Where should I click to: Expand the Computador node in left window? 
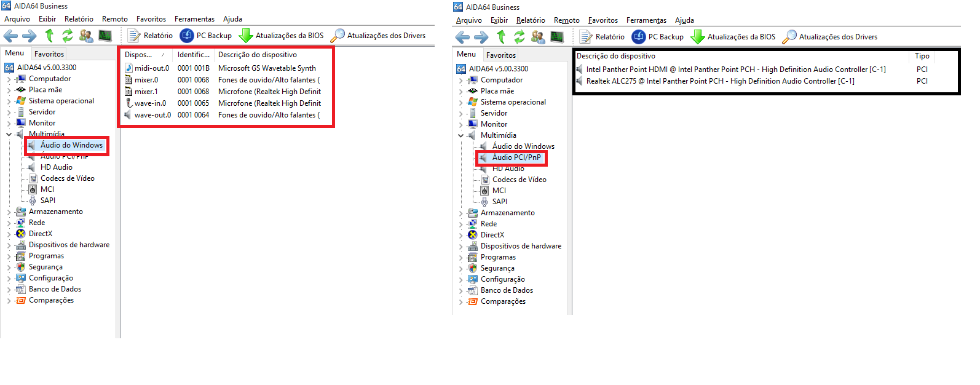(9, 79)
